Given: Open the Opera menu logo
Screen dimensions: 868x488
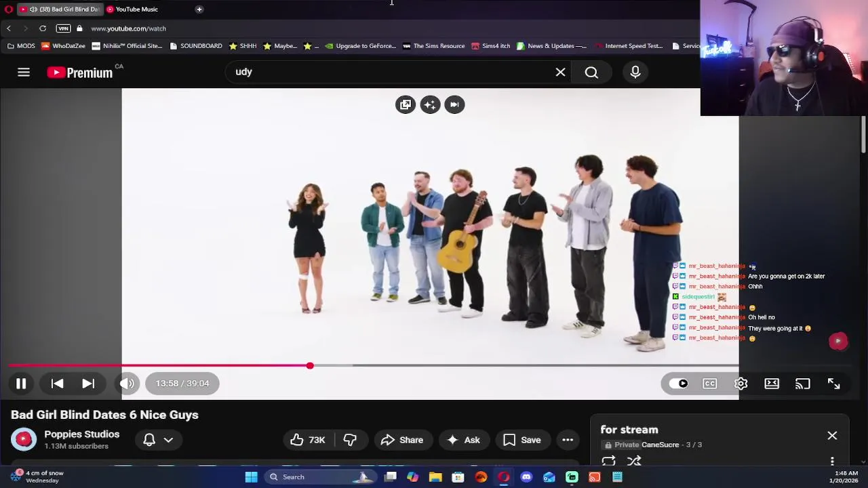Looking at the screenshot, I should tap(9, 9).
